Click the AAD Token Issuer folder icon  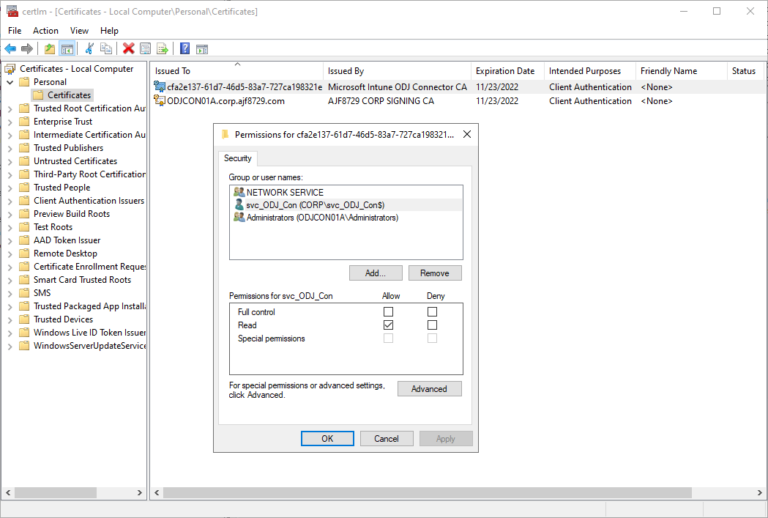[24, 240]
